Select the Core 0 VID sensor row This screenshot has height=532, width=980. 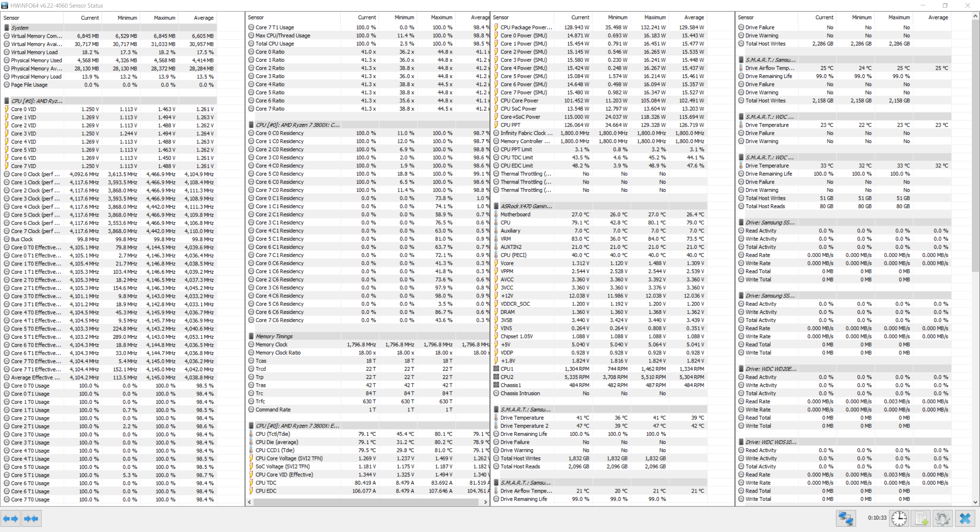(x=23, y=109)
